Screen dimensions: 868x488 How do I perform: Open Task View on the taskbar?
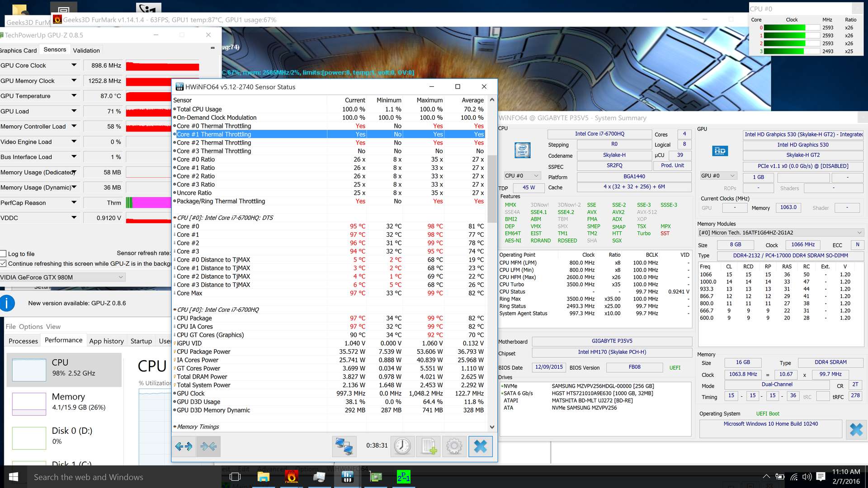(235, 477)
